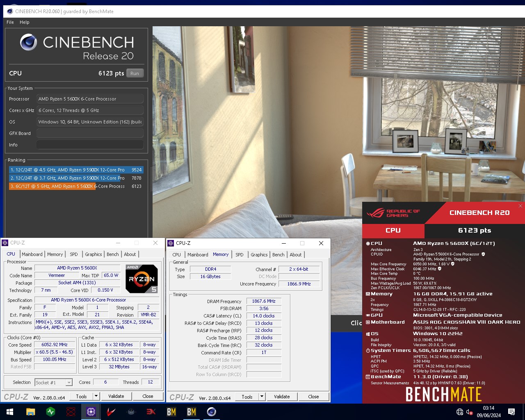The height and width of the screenshot is (420, 525).
Task: Click the CAS# Latency 14.0 clocks value
Action: point(264,316)
